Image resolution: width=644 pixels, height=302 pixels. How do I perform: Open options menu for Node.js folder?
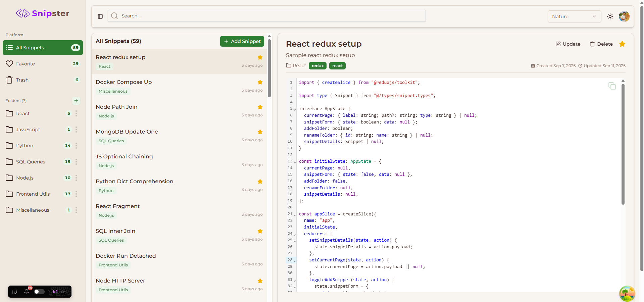click(76, 178)
